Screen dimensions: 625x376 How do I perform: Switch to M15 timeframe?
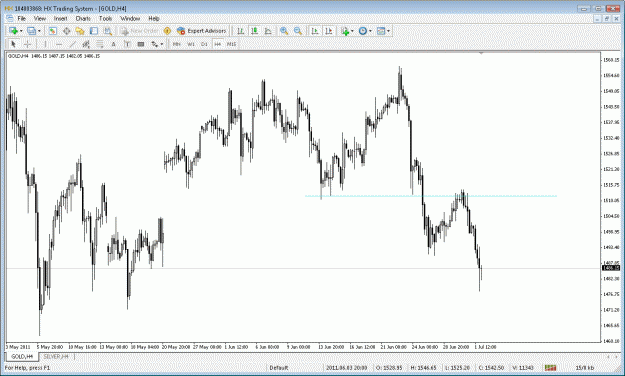pos(232,44)
